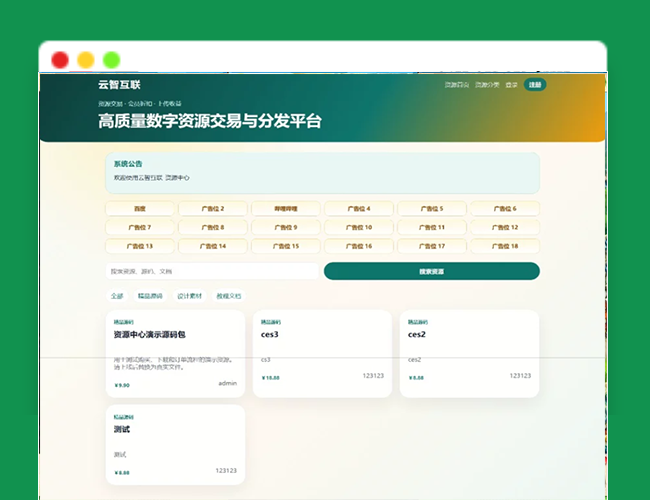The height and width of the screenshot is (500, 650).
Task: Open the 广告位 2 ad slot
Action: (213, 209)
